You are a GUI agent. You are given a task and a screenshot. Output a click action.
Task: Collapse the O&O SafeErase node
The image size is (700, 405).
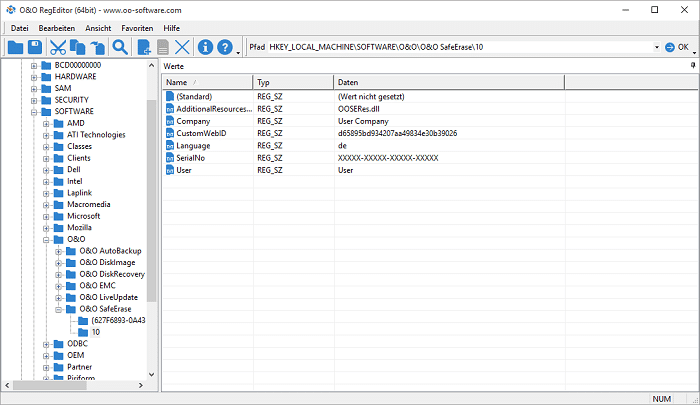pyautogui.click(x=58, y=309)
